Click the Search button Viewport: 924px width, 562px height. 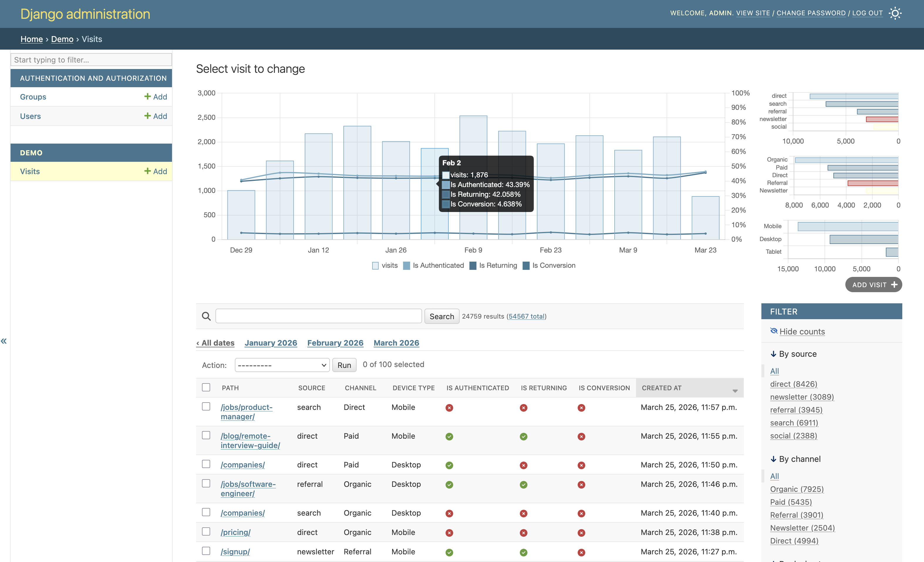pos(441,316)
